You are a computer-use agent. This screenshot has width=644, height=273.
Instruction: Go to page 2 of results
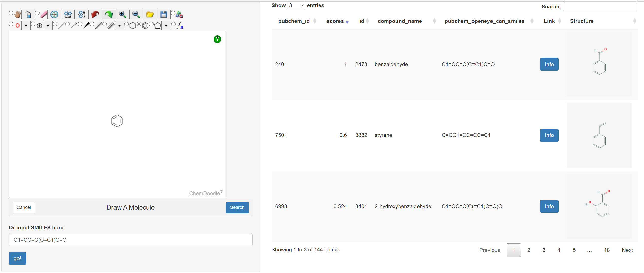[x=529, y=250]
